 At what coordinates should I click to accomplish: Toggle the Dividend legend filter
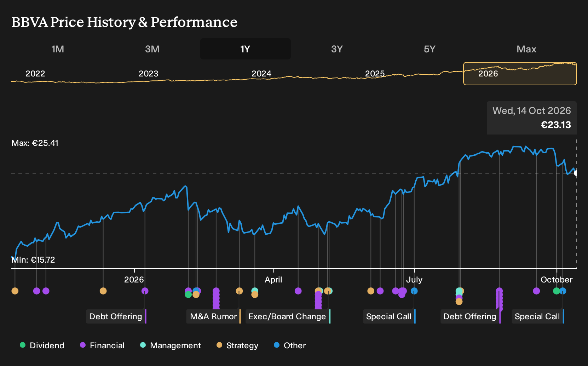(42, 345)
